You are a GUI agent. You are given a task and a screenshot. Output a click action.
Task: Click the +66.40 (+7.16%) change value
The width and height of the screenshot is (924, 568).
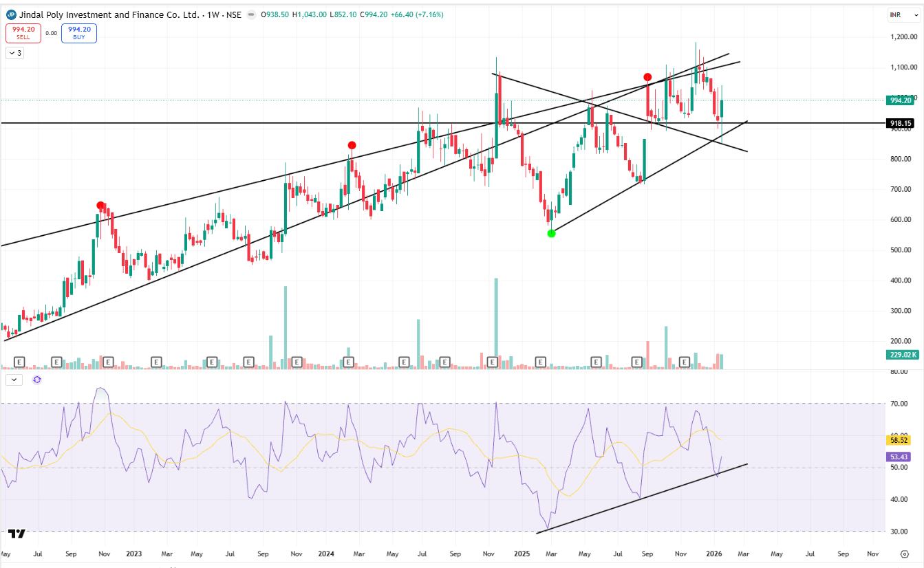pyautogui.click(x=416, y=14)
